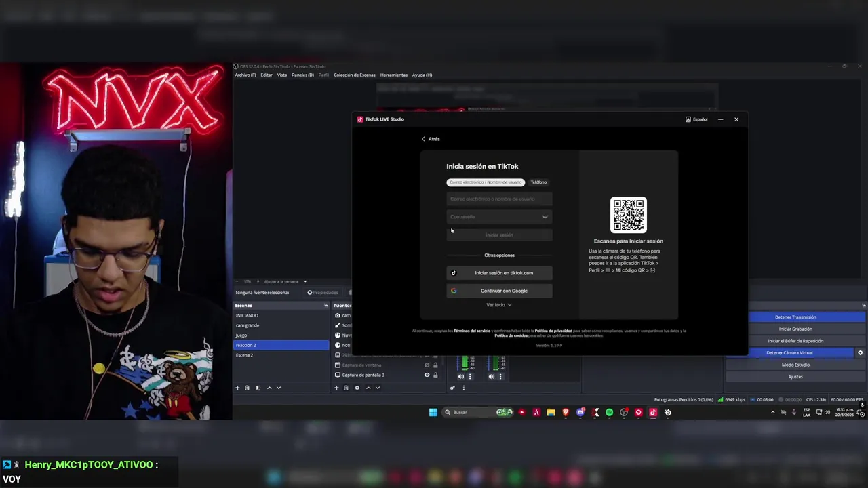Image resolution: width=868 pixels, height=488 pixels.
Task: Select Correo electrónico / Nombre de usuario tab
Action: pyautogui.click(x=486, y=182)
